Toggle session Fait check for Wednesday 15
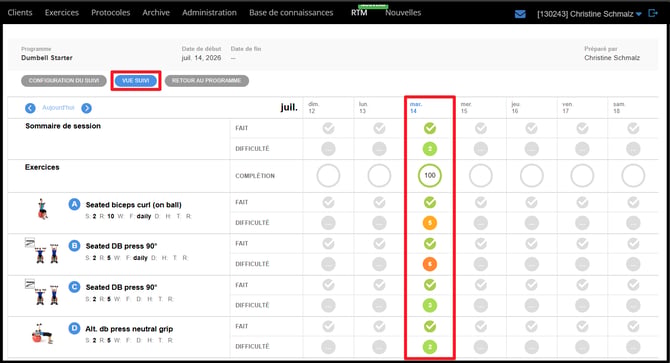 coord(481,128)
